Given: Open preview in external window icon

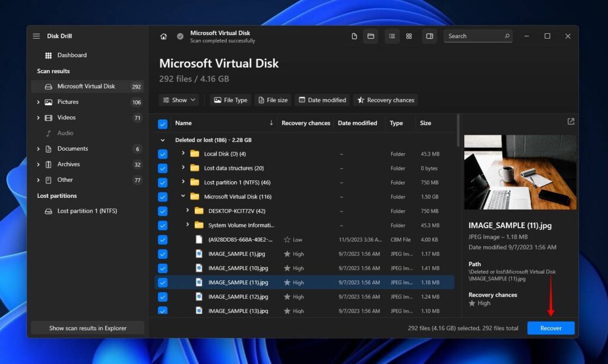Looking at the screenshot, I should click(570, 122).
